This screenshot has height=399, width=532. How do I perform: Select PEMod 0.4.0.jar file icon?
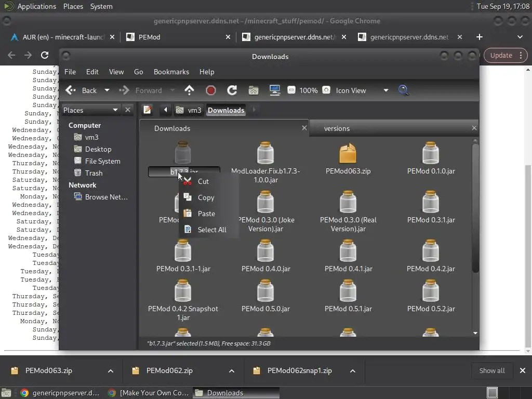(265, 251)
